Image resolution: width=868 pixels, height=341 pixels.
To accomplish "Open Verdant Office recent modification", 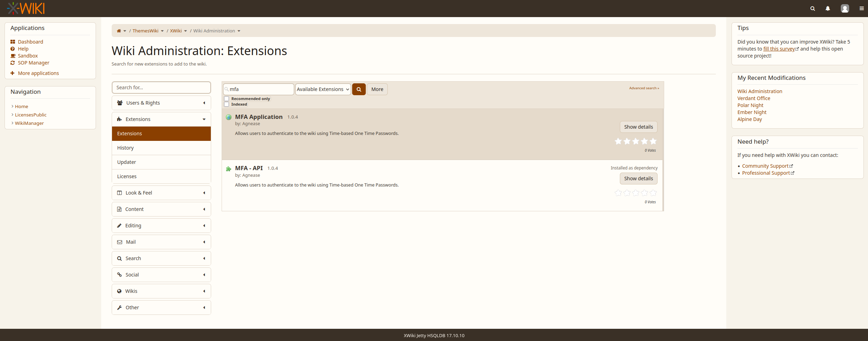I will tap(754, 98).
